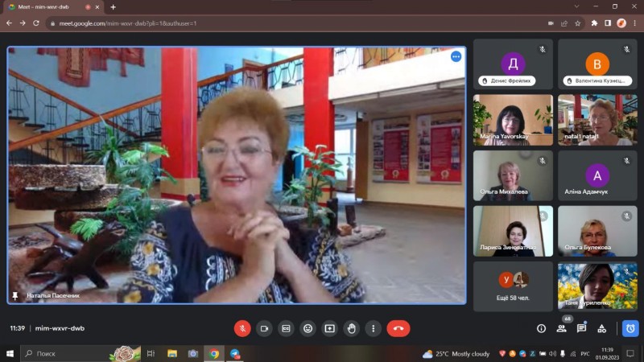Open more options three-dot menu
Viewport: 644px width, 362px height.
(373, 328)
